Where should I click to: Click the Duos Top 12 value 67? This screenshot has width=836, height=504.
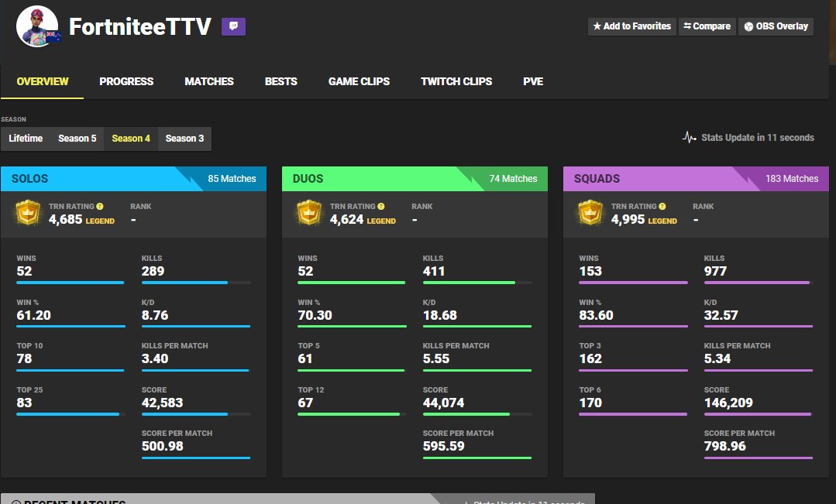coord(305,403)
